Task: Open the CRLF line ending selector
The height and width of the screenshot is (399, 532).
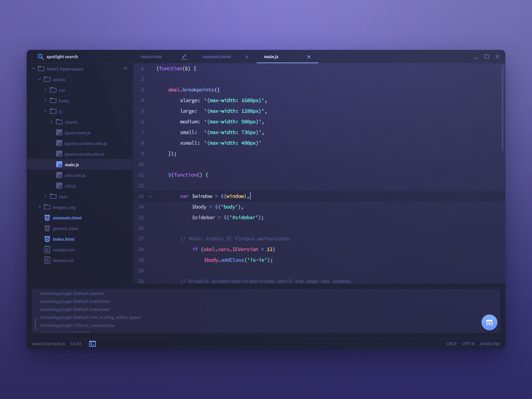Action: tap(451, 343)
